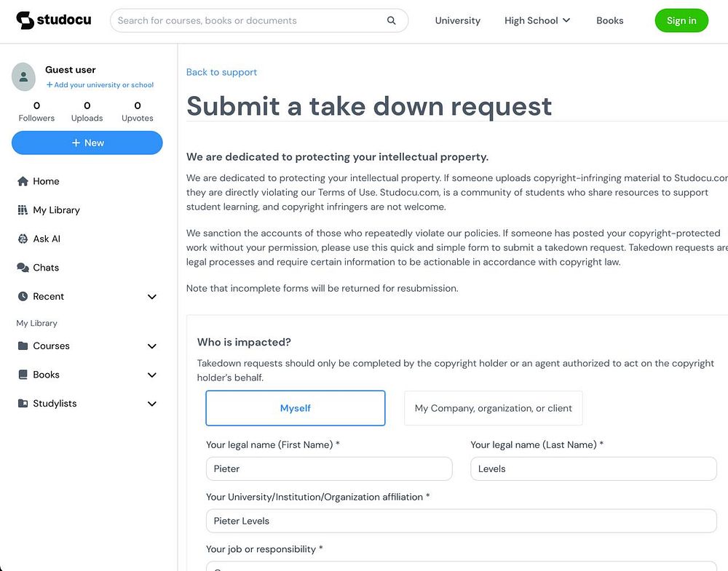This screenshot has height=571, width=728.
Task: Click the Chats bubble icon
Action: pyautogui.click(x=23, y=267)
